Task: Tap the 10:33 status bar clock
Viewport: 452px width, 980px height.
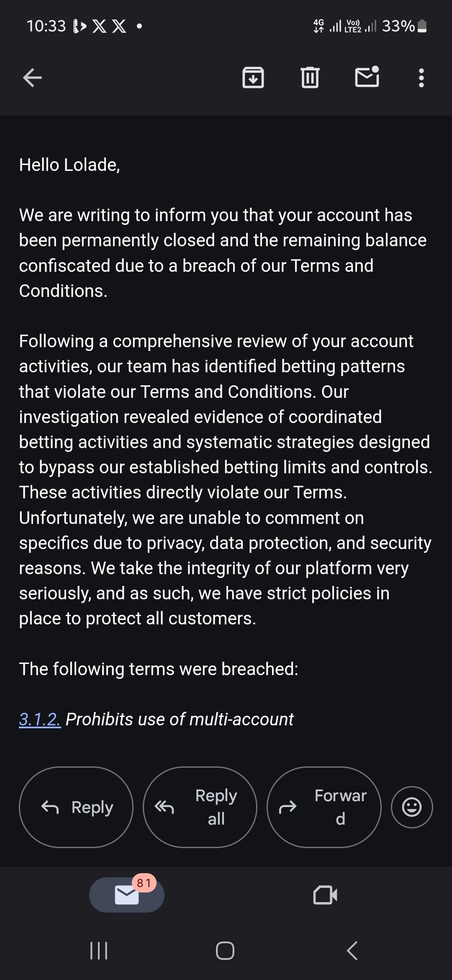Action: [46, 26]
